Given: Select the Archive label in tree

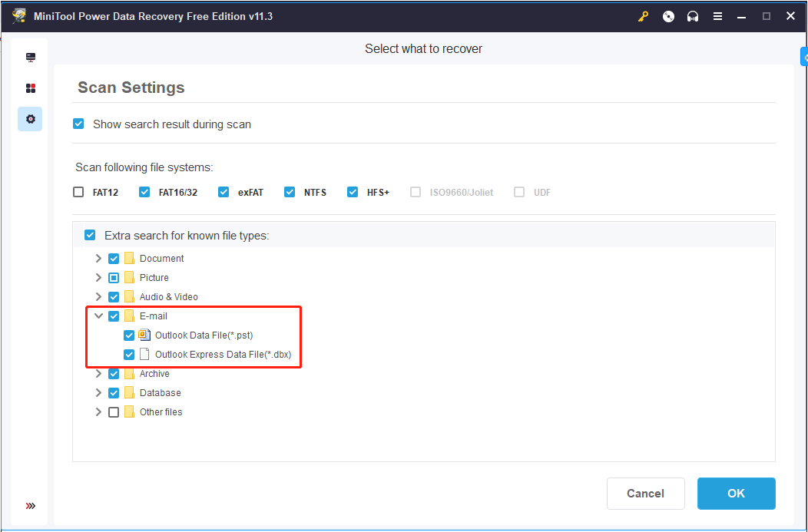Looking at the screenshot, I should (154, 374).
